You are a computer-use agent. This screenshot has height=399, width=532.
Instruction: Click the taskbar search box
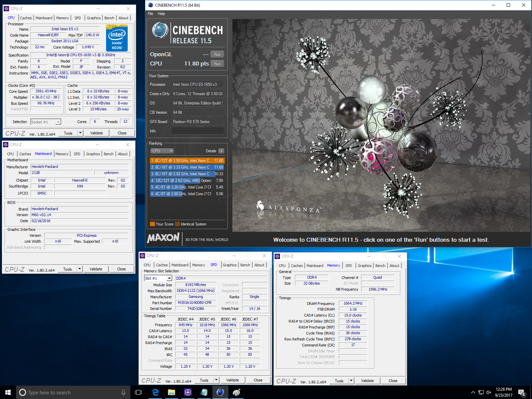[73, 392]
